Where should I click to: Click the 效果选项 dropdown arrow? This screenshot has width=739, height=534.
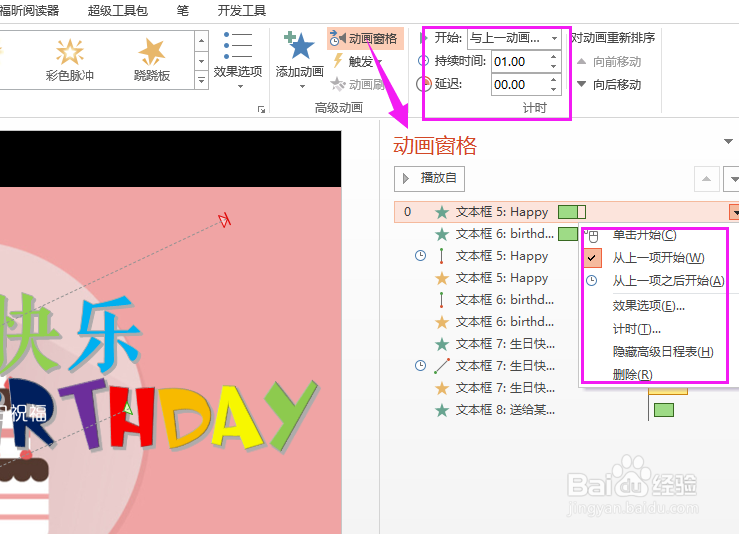tap(240, 87)
